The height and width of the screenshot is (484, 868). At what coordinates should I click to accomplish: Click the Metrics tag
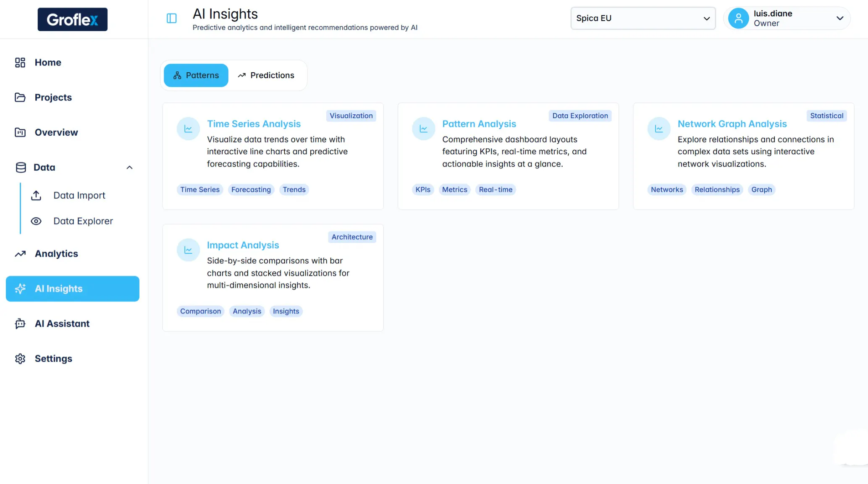454,189
